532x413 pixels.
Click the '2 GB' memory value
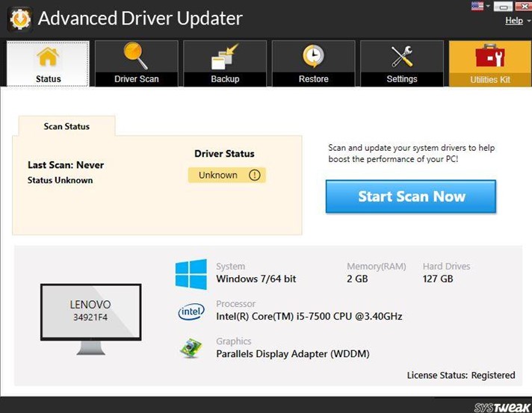pos(357,279)
